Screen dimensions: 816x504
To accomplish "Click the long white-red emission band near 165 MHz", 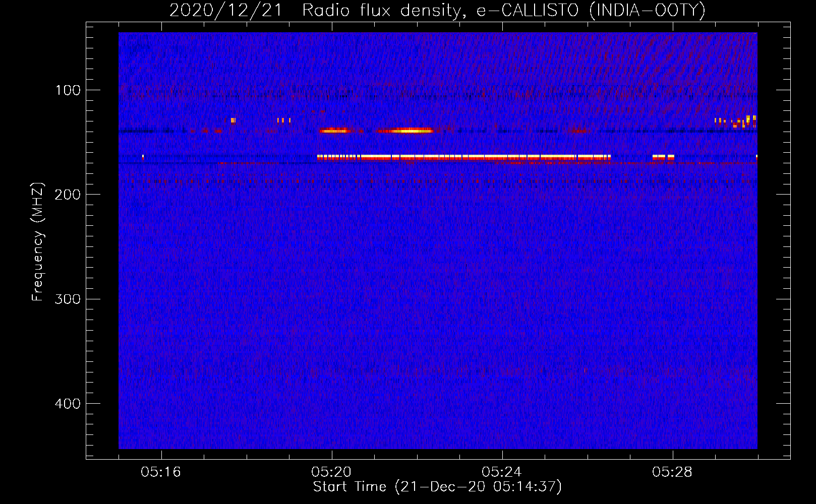I will pyautogui.click(x=464, y=157).
